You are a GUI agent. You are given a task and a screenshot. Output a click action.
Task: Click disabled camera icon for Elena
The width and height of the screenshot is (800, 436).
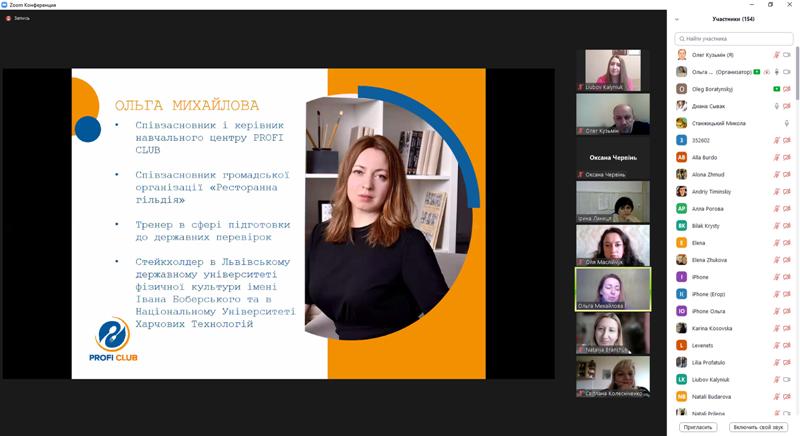(x=787, y=243)
